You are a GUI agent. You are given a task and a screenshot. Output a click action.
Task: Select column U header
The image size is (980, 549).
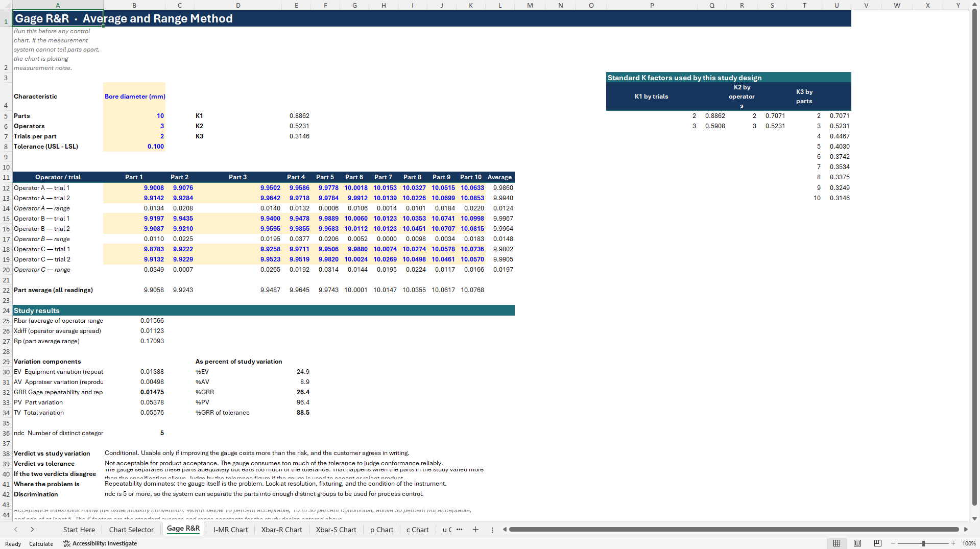tap(836, 5)
